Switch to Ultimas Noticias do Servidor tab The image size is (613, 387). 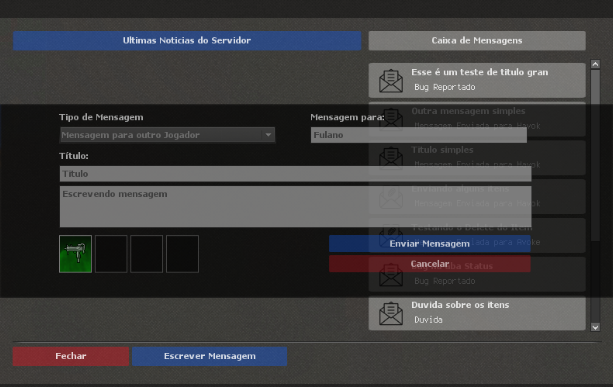[x=187, y=41]
